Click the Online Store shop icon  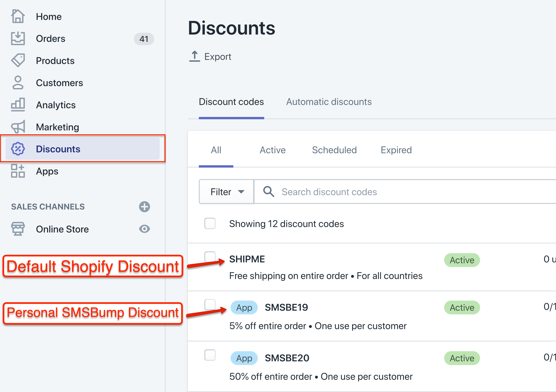coord(18,229)
